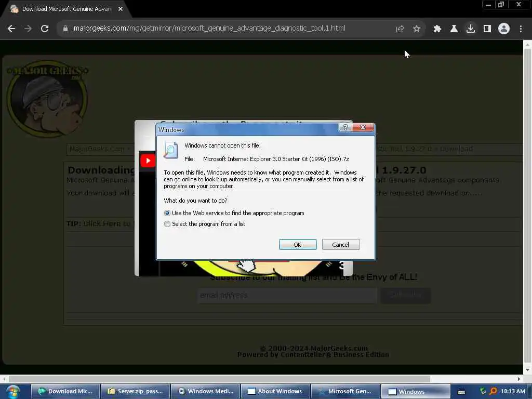Click the 'Powered by Contentteller' footer text
Image resolution: width=532 pixels, height=399 pixels.
(x=313, y=354)
